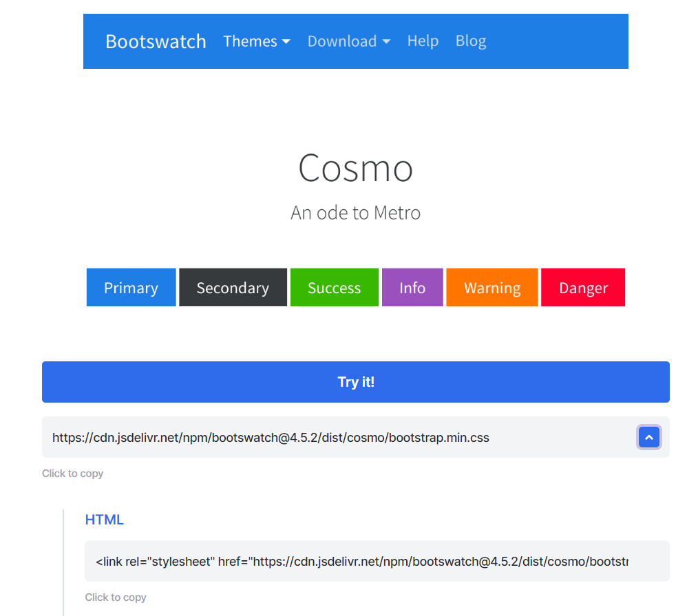Click 'Click to copy' hint under HTML snippet

pyautogui.click(x=116, y=597)
